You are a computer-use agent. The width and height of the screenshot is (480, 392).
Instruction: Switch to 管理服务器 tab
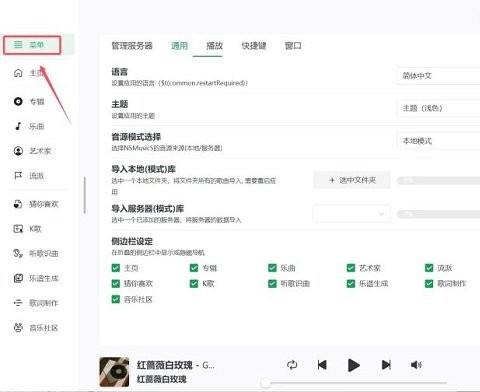tap(132, 46)
